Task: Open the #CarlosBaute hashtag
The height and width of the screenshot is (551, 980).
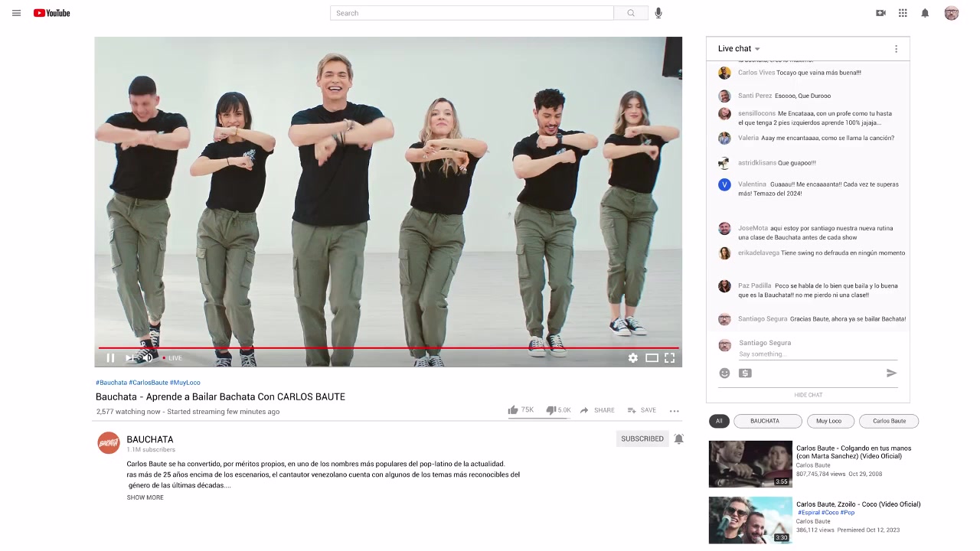Action: click(x=149, y=383)
